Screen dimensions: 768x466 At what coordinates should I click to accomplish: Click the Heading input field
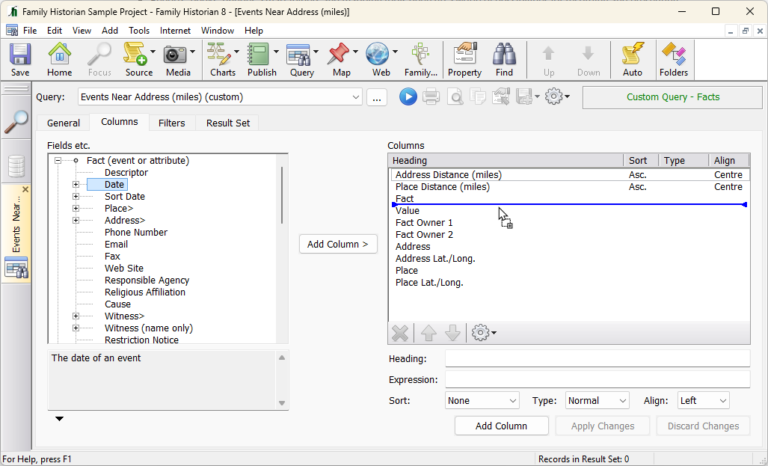pyautogui.click(x=598, y=358)
